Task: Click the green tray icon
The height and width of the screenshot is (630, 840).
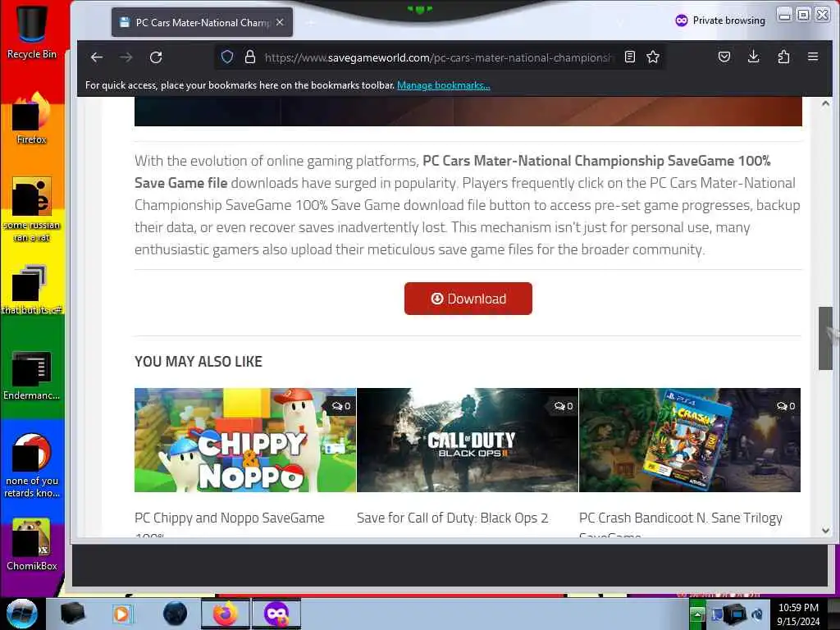Action: 697,614
